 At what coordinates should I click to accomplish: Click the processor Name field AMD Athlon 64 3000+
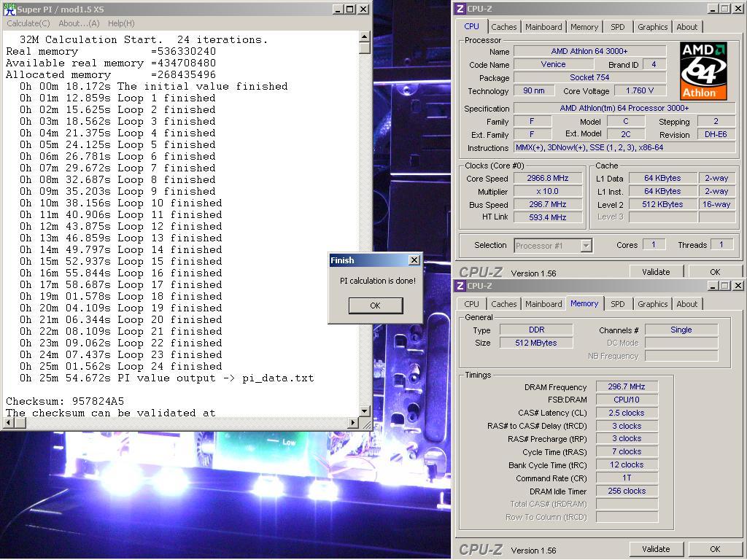tap(589, 51)
